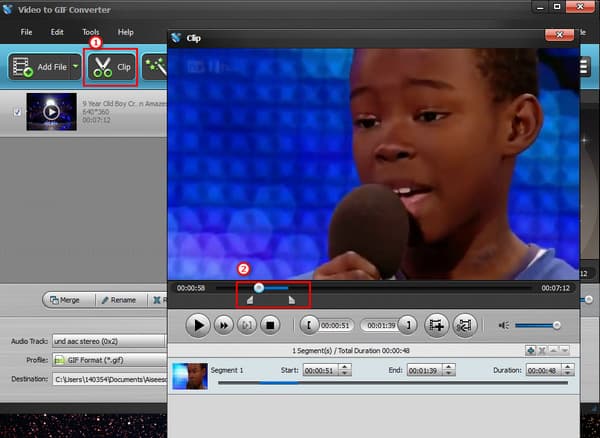Open the Profile GIF Format dropdown
This screenshot has height=438, width=600.
[109, 360]
